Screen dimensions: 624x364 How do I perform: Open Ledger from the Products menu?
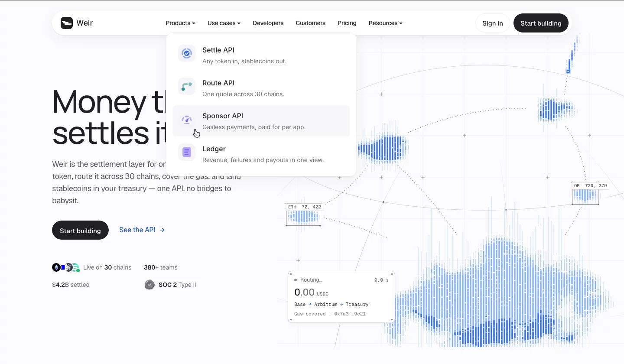coord(261,154)
